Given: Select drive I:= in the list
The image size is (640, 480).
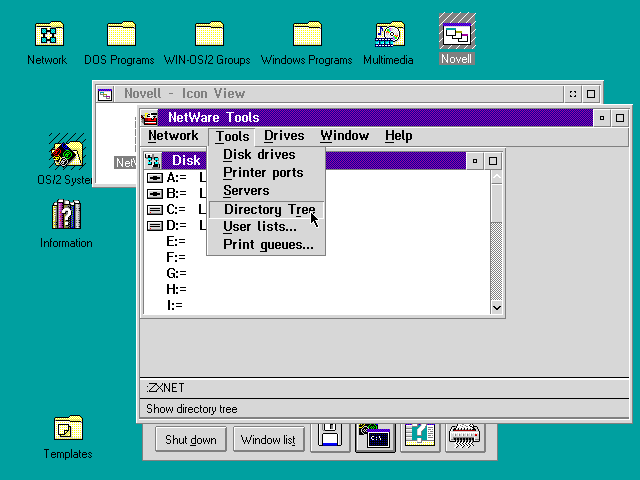Looking at the screenshot, I should 175,305.
